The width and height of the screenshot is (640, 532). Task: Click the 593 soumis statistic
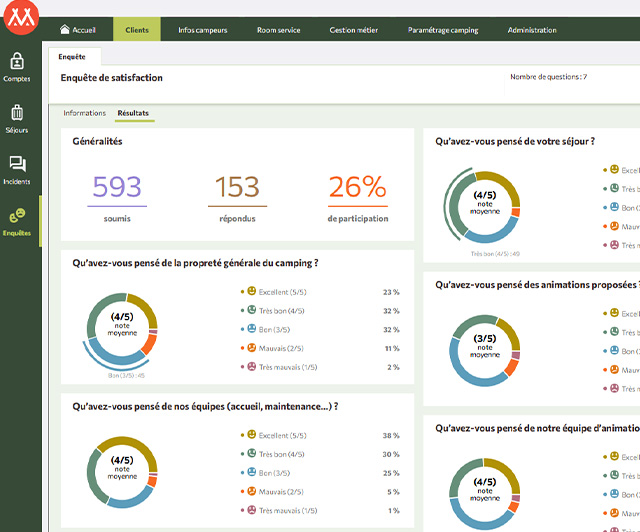[117, 187]
